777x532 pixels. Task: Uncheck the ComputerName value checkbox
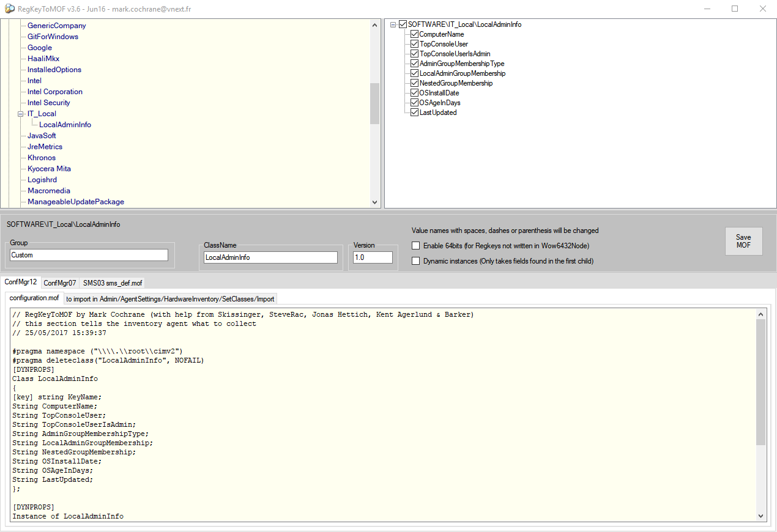pos(414,34)
